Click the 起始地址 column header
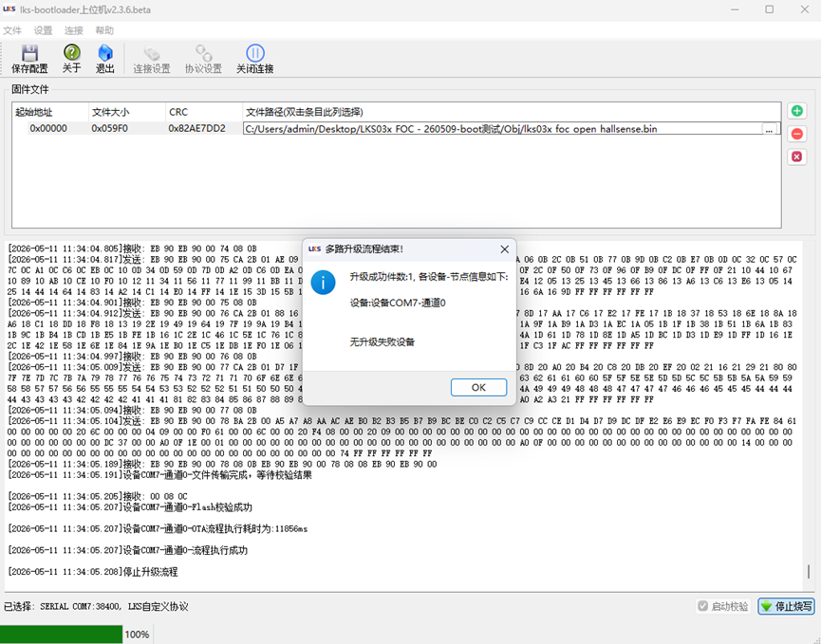821x644 pixels. (49, 112)
